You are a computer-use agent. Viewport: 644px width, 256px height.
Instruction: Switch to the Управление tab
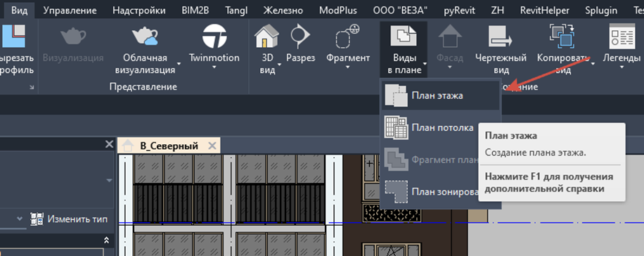(x=70, y=11)
